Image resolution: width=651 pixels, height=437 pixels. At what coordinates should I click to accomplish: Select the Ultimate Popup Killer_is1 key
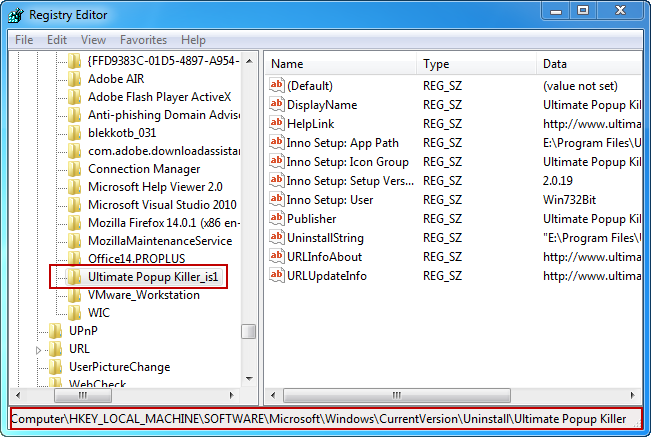pyautogui.click(x=153, y=277)
